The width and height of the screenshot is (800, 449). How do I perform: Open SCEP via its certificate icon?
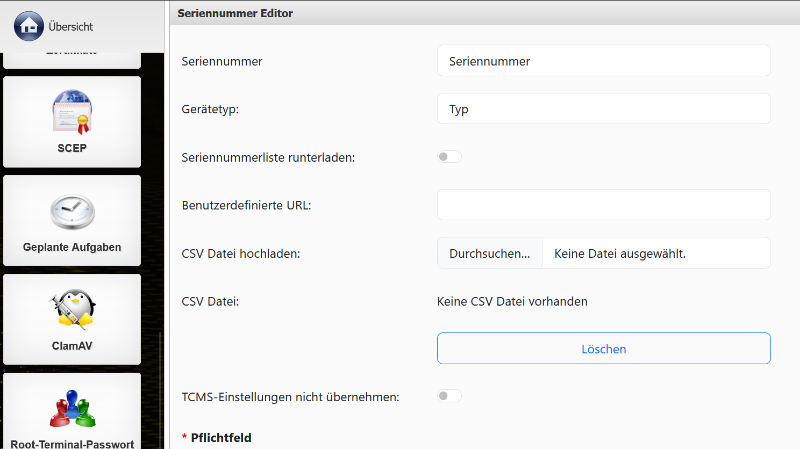[x=72, y=112]
